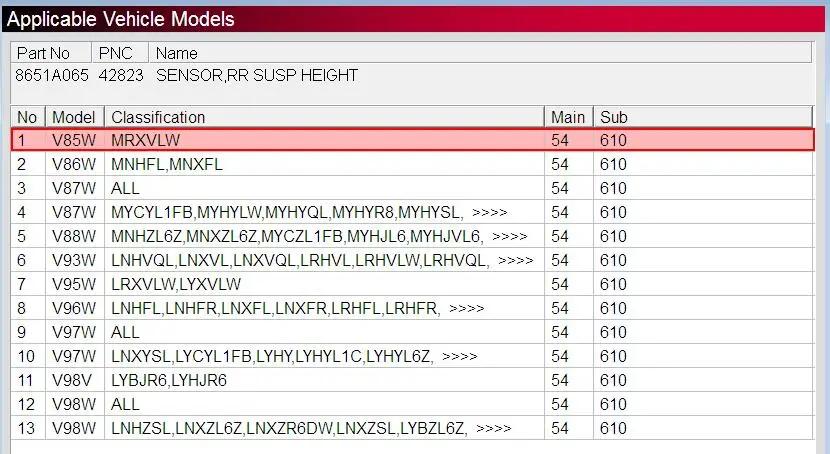Click Main value 54 in row 1
Image resolution: width=830 pixels, height=454 pixels.
[x=560, y=140]
